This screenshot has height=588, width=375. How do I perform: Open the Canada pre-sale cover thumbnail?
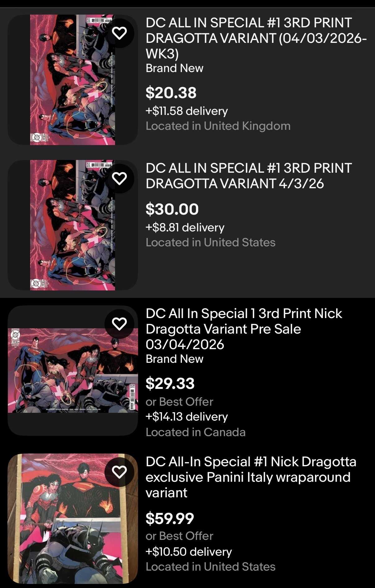(73, 370)
